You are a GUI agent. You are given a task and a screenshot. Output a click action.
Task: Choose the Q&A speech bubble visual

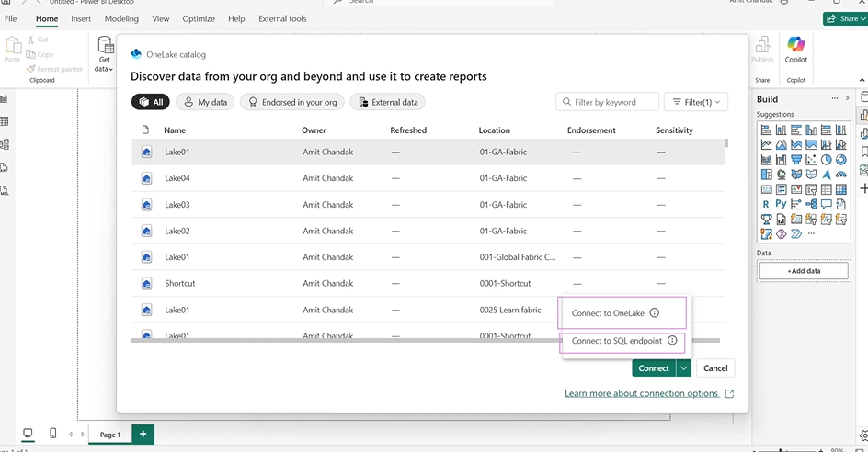[x=826, y=204]
